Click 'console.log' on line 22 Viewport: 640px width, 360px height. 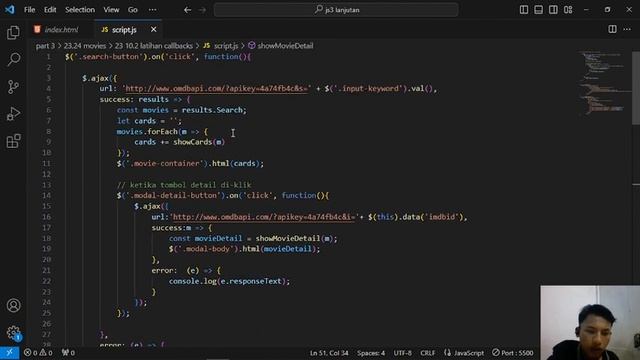[193, 281]
